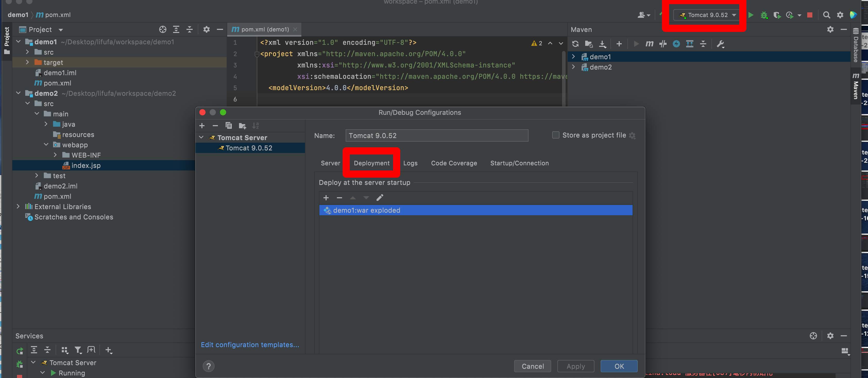Start debugging with the bug icon
868x378 pixels.
(x=764, y=15)
